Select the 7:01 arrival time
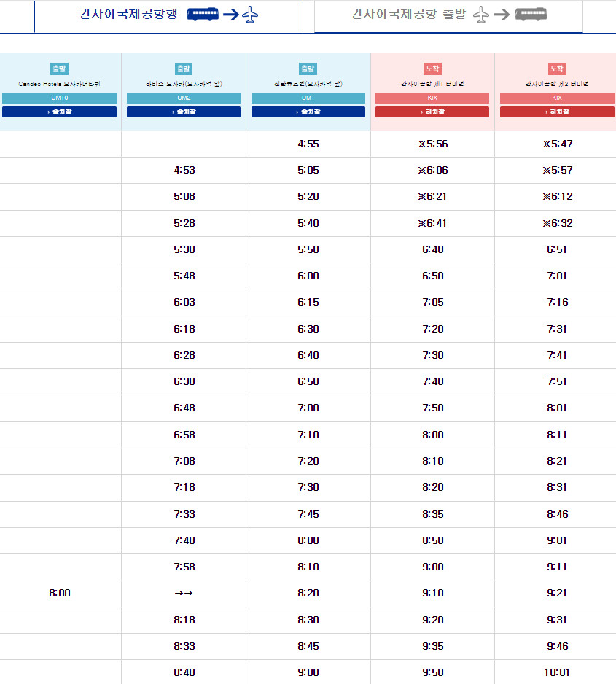 557,276
